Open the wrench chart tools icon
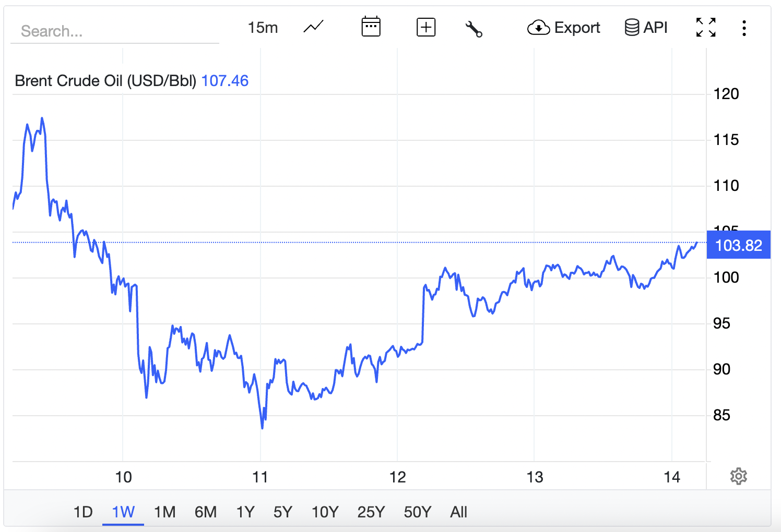Screen dimensions: 781x532 click(474, 28)
